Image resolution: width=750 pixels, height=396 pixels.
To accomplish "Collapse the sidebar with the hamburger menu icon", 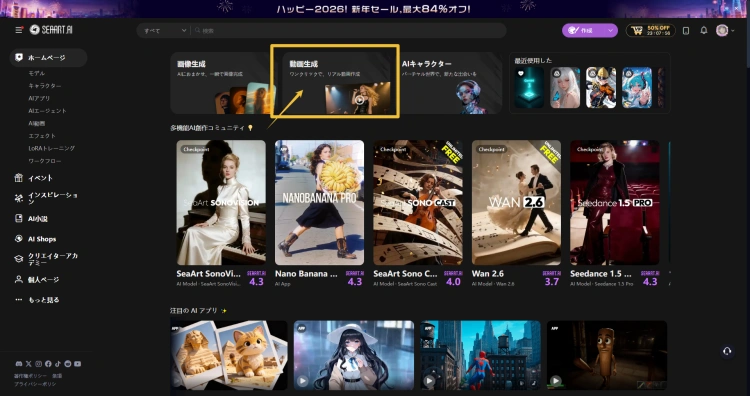I will click(19, 30).
